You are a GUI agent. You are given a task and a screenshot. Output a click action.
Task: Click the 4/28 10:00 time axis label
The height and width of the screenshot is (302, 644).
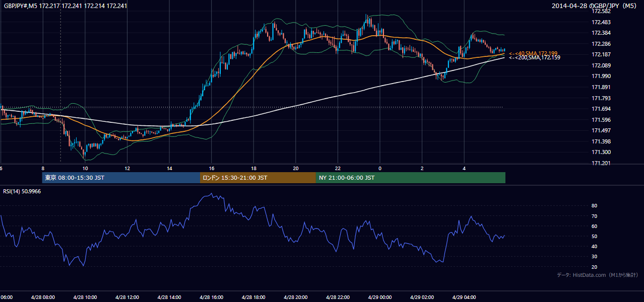(x=85, y=297)
